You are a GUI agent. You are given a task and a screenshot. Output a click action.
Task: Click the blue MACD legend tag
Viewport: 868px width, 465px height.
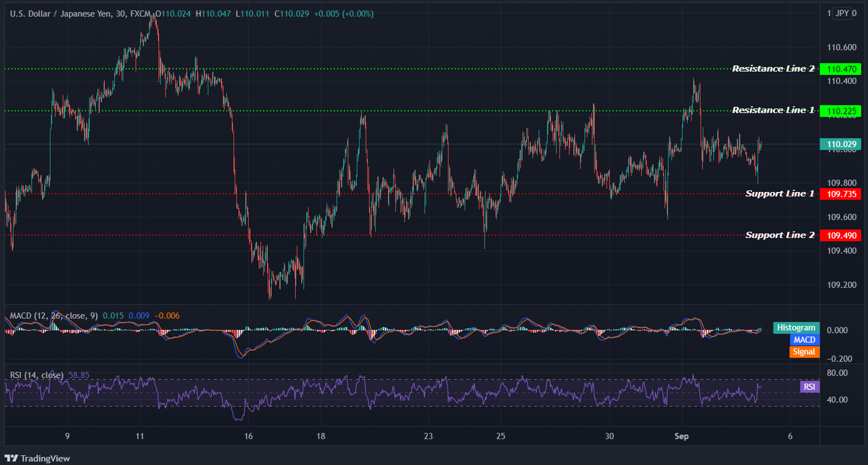[804, 340]
